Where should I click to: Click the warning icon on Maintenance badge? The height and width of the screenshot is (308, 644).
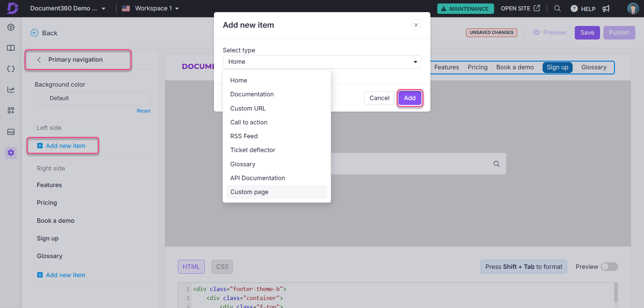444,9
